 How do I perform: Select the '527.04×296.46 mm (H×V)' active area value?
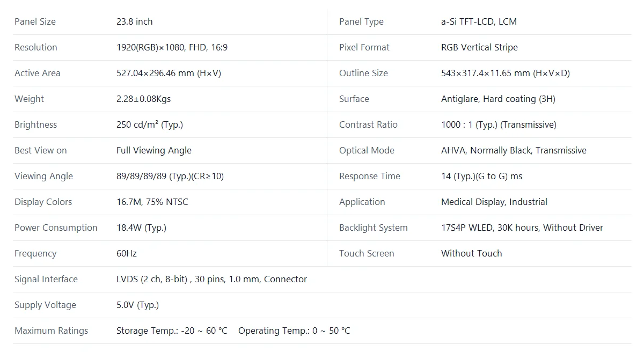[169, 73]
